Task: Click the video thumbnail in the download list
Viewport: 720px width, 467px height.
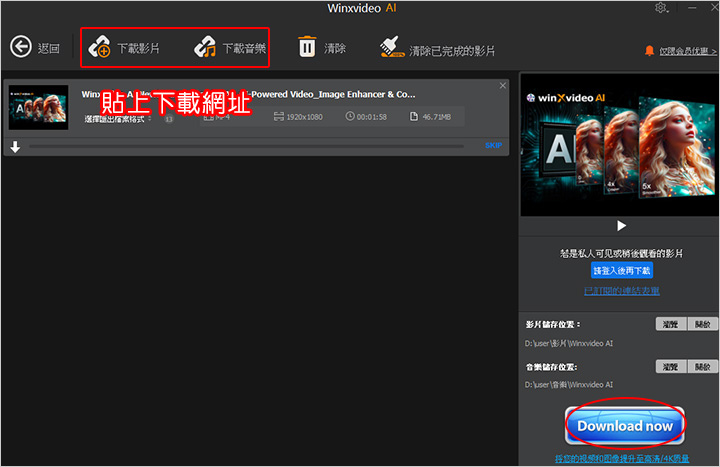Action: pos(39,107)
